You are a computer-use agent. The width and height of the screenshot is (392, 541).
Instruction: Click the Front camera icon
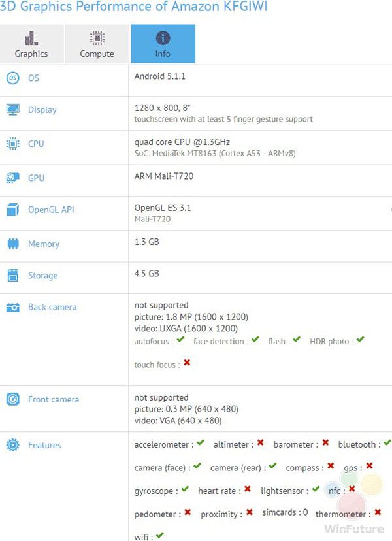click(13, 399)
